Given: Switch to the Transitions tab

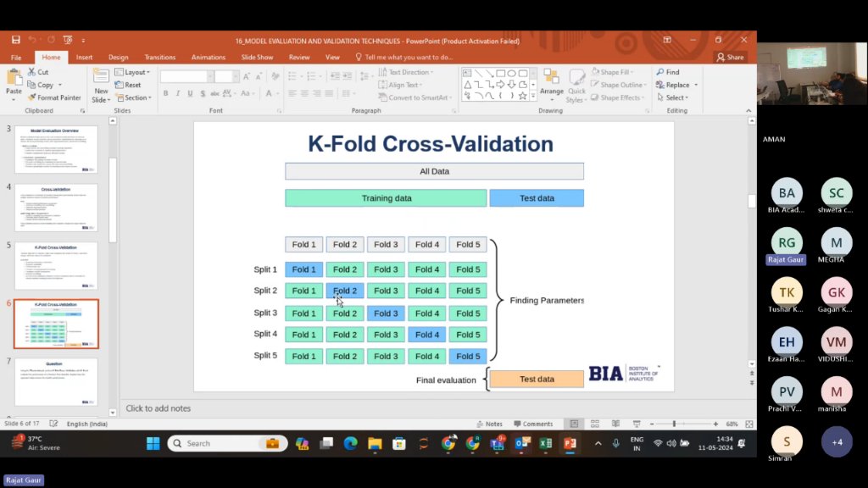Looking at the screenshot, I should (x=160, y=57).
